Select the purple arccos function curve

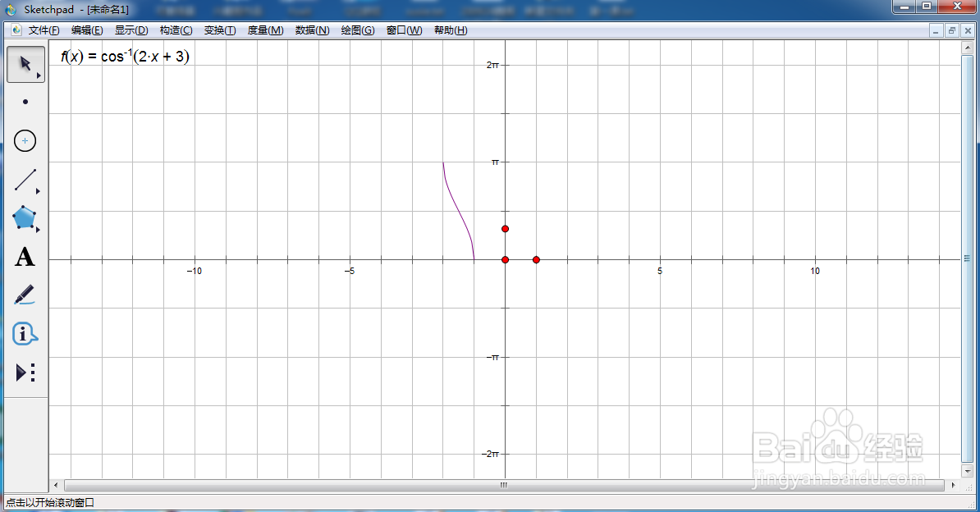click(x=458, y=213)
